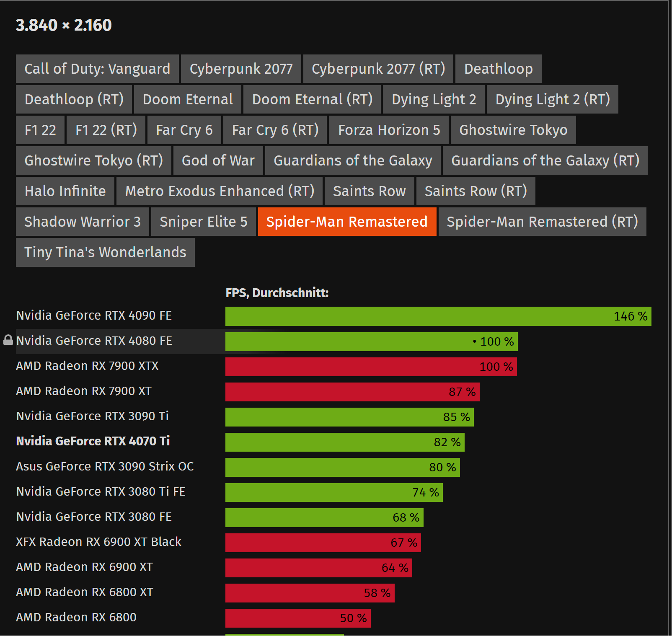Select the 74 % bar for RTX 3080 Ti FE
The image size is (672, 636).
(334, 492)
